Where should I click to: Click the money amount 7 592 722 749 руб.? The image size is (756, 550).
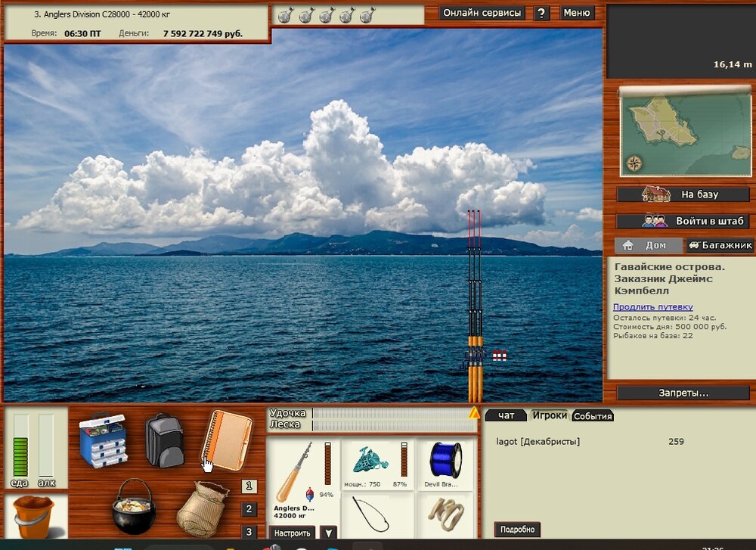(203, 34)
